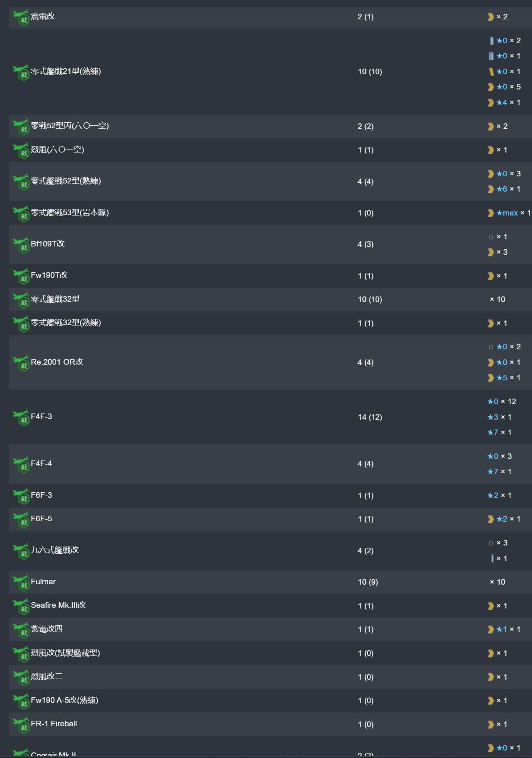The image size is (532, 758).
Task: Click the fighter icon beside 震電改
Action: pyautogui.click(x=21, y=18)
